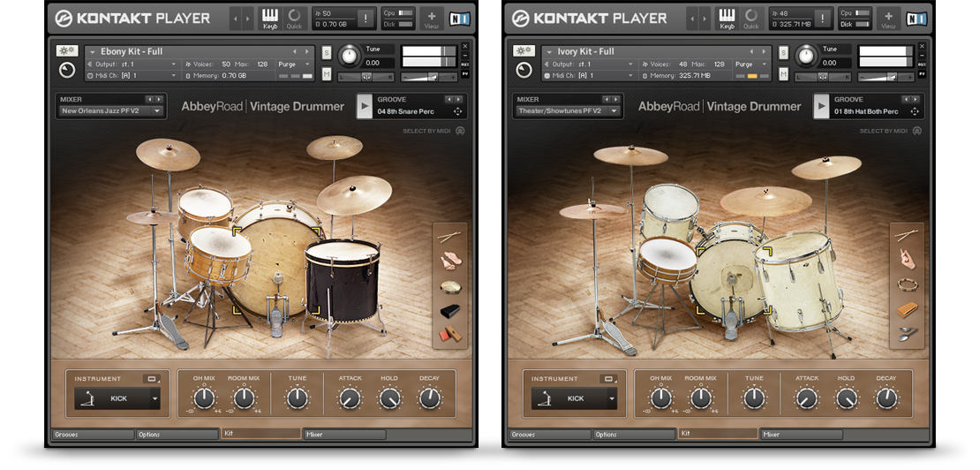Toggle Mute (M) for Ebony Kit
Screen dimensions: 980x470
click(327, 74)
